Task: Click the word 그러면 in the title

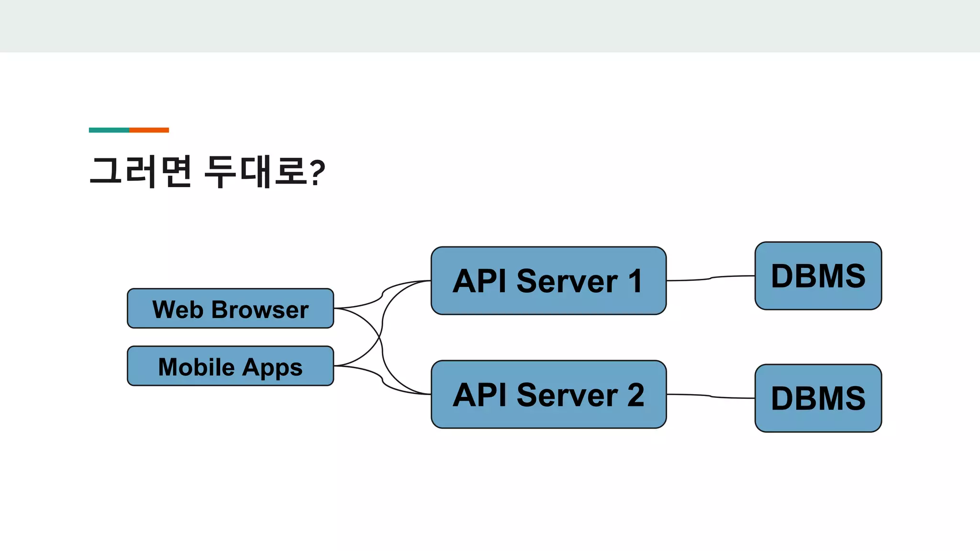Action: (x=141, y=172)
